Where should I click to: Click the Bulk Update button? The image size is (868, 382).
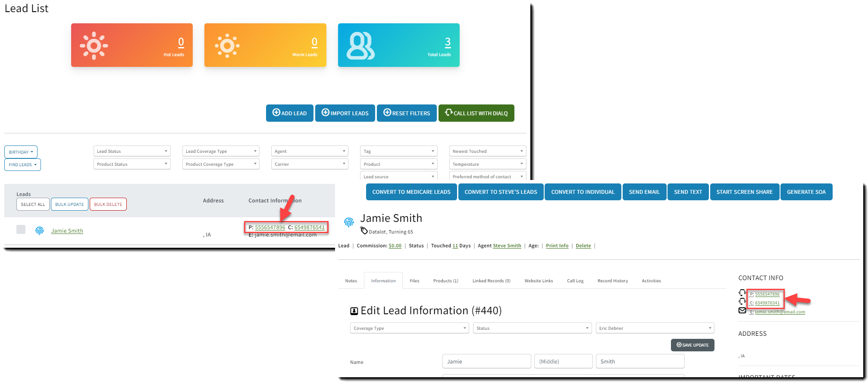pyautogui.click(x=69, y=204)
